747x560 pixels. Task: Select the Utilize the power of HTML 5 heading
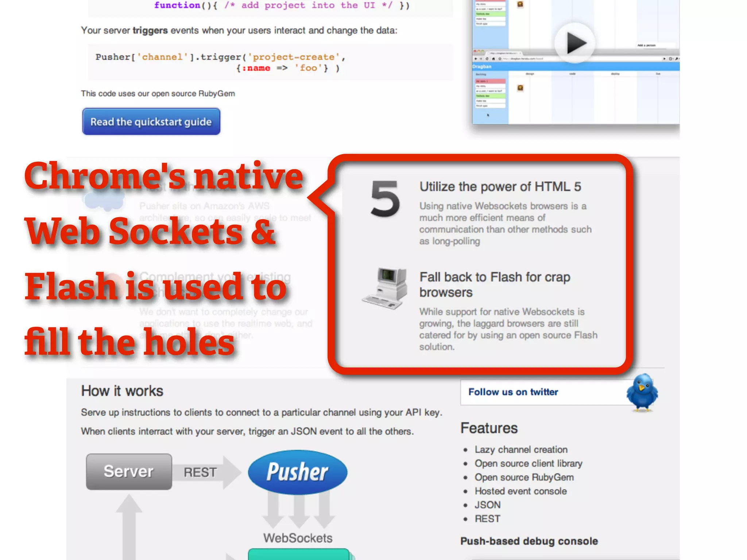pyautogui.click(x=500, y=187)
